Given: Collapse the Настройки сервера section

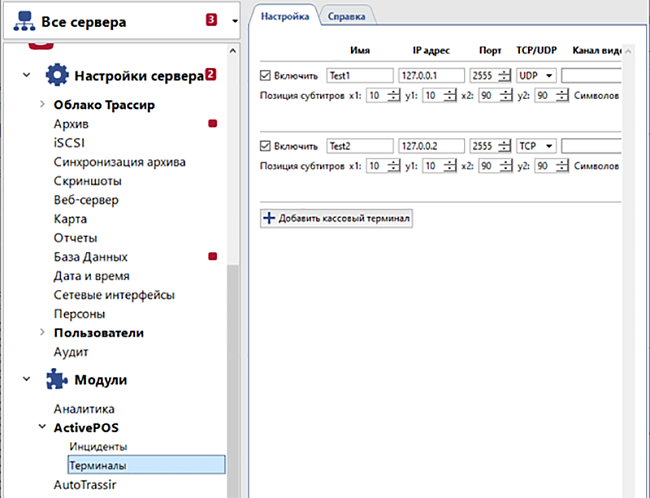Looking at the screenshot, I should pyautogui.click(x=27, y=75).
